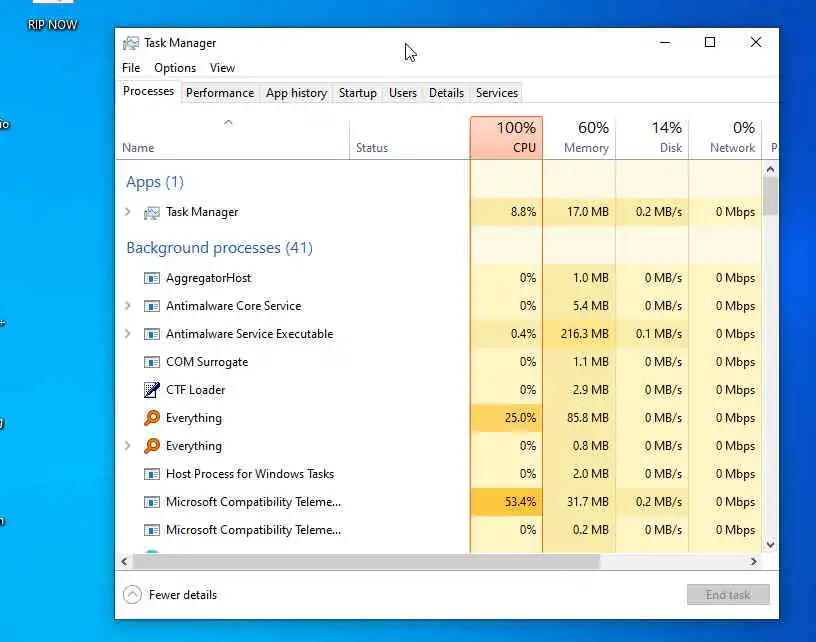Click the vertical scrollbar thumb

click(x=770, y=196)
